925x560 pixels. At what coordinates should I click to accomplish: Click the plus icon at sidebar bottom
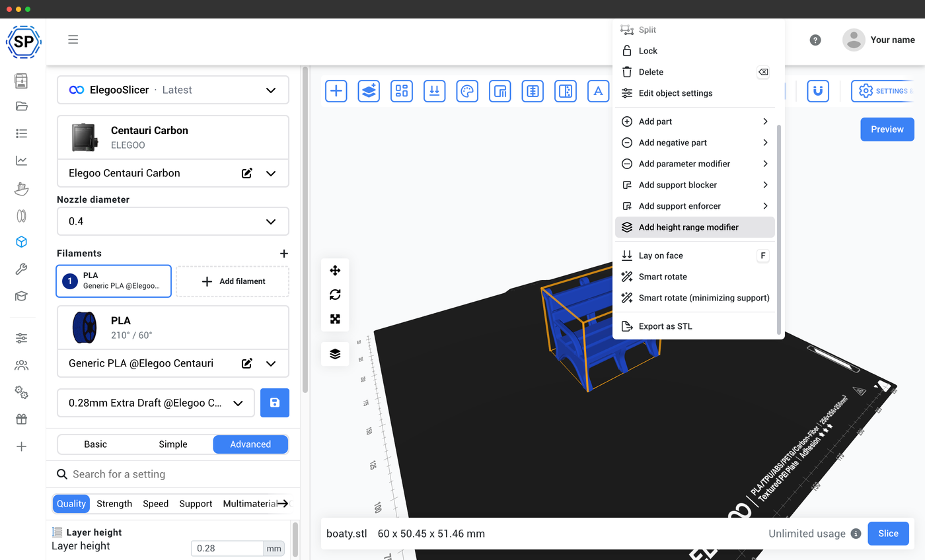click(21, 446)
